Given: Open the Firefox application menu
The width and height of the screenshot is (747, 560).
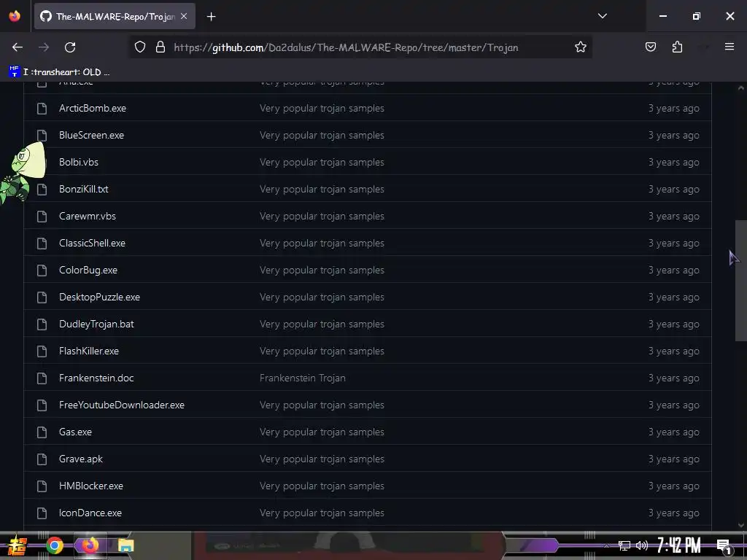Looking at the screenshot, I should point(729,47).
